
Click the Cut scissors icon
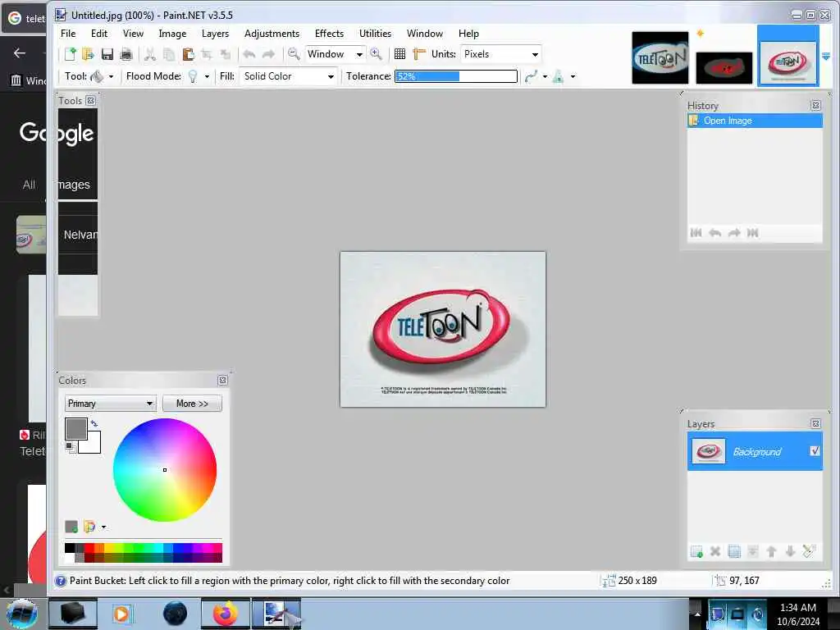[x=150, y=54]
